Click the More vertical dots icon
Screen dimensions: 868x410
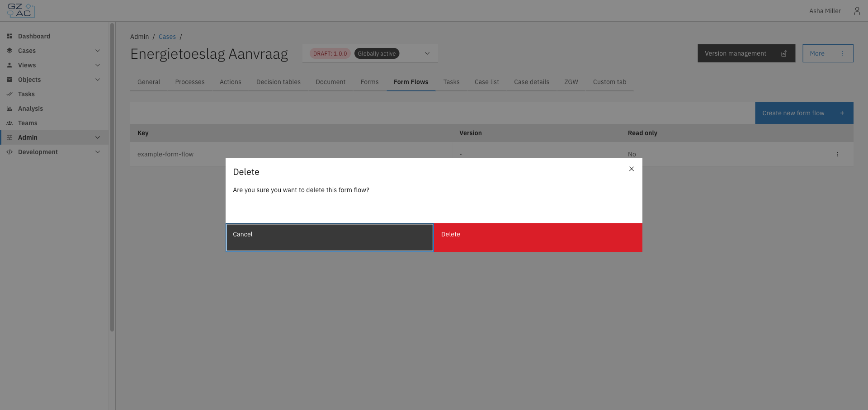tap(842, 53)
